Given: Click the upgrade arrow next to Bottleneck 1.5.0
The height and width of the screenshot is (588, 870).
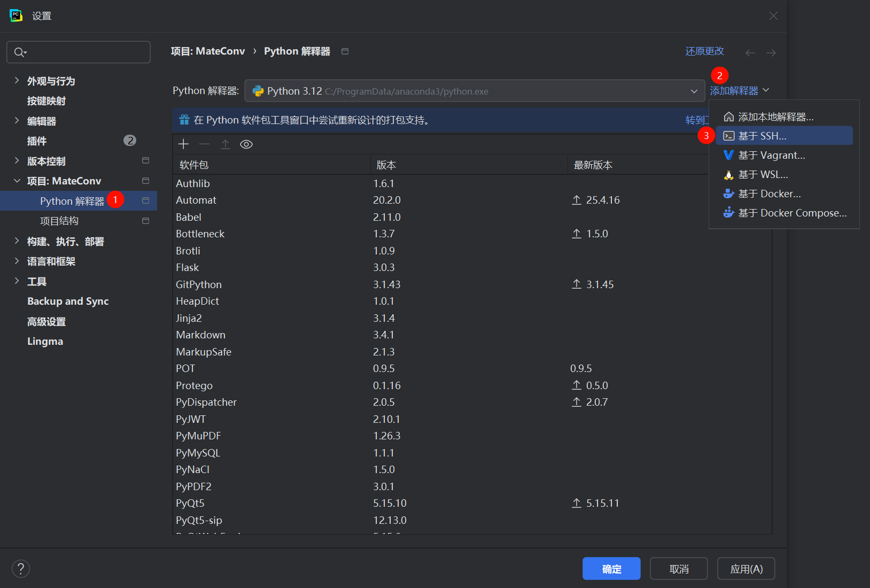Looking at the screenshot, I should [577, 234].
